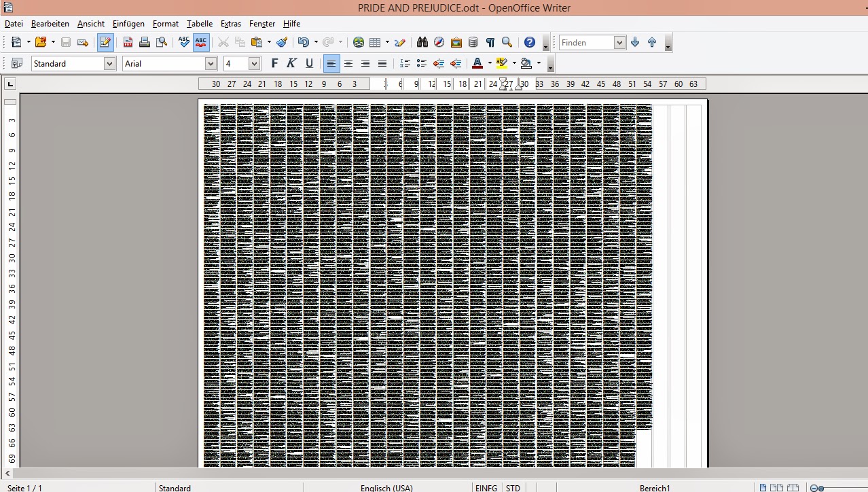Open the Einfügen menu
868x492 pixels.
point(128,24)
